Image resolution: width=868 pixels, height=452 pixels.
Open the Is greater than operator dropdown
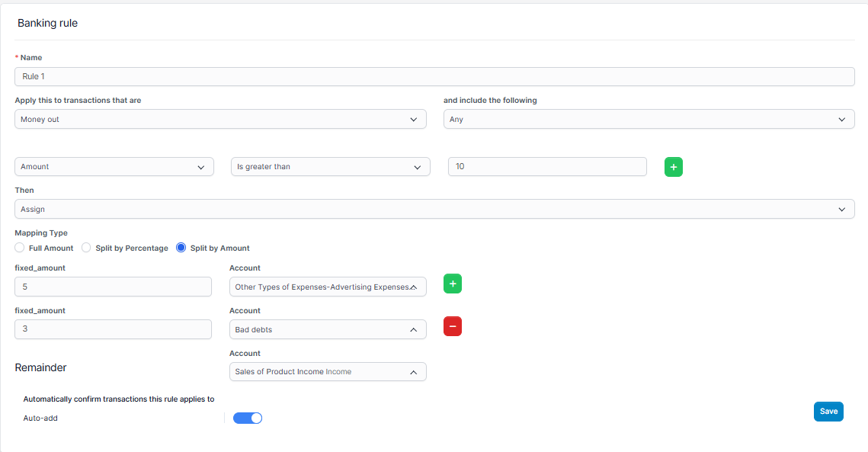330,167
